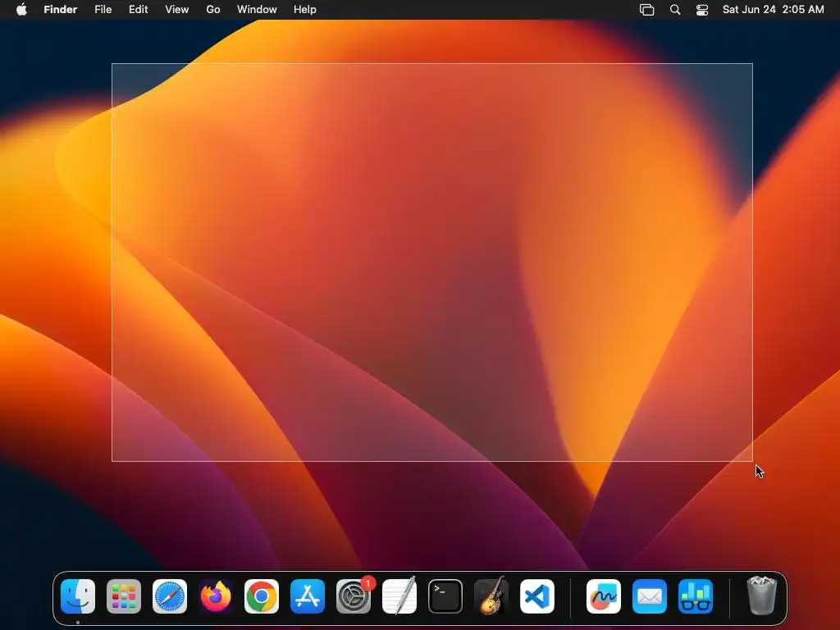The width and height of the screenshot is (840, 630).
Task: Open the Finder application menu
Action: [x=61, y=10]
